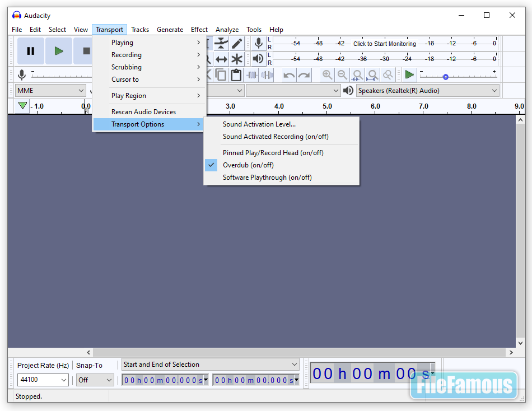Open the Generate menu
This screenshot has height=411, width=532.
tap(170, 30)
